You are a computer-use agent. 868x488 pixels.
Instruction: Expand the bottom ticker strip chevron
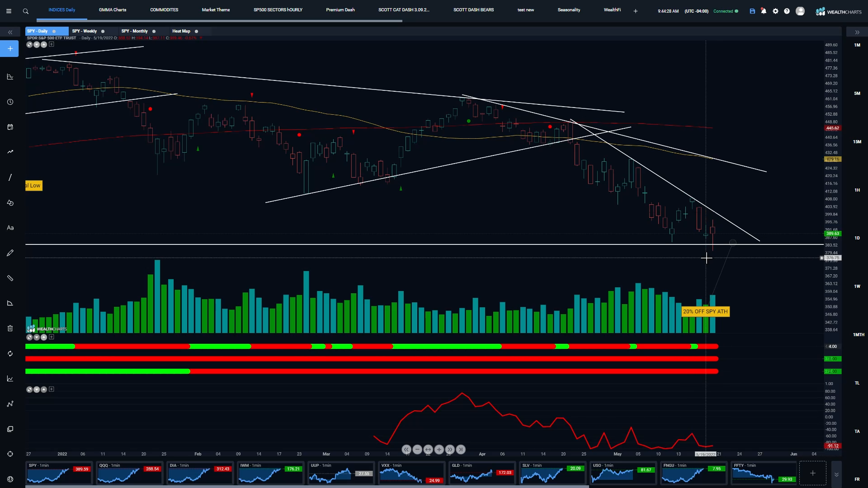pos(836,474)
